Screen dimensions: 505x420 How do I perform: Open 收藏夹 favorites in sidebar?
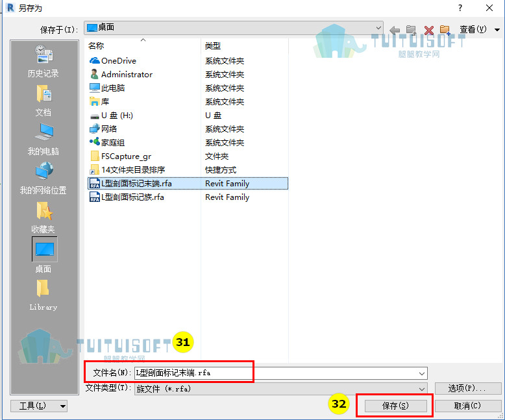[43, 217]
